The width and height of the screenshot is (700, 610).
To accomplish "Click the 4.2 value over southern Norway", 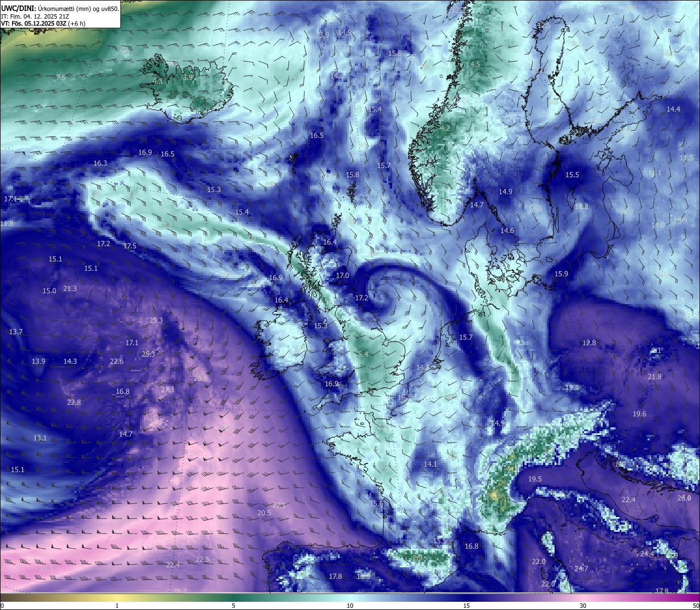I will click(x=445, y=128).
